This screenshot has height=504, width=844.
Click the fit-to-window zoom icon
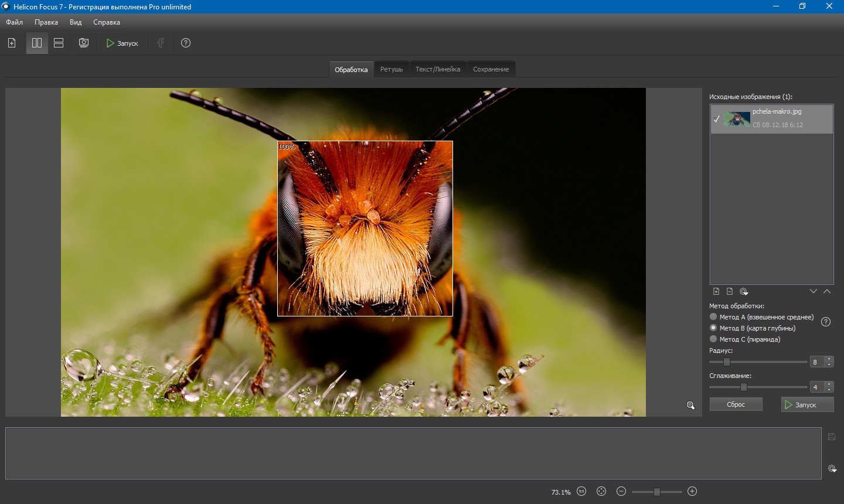click(601, 491)
